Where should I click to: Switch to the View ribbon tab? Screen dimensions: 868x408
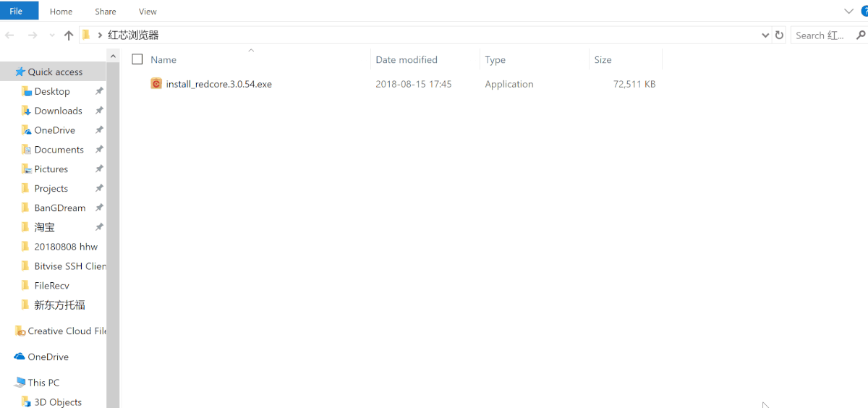148,12
